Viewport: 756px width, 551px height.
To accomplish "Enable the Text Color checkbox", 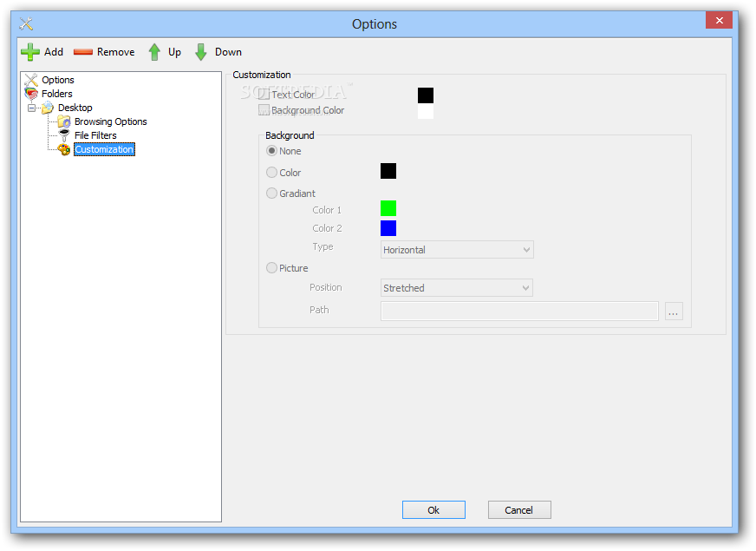I will [x=264, y=94].
